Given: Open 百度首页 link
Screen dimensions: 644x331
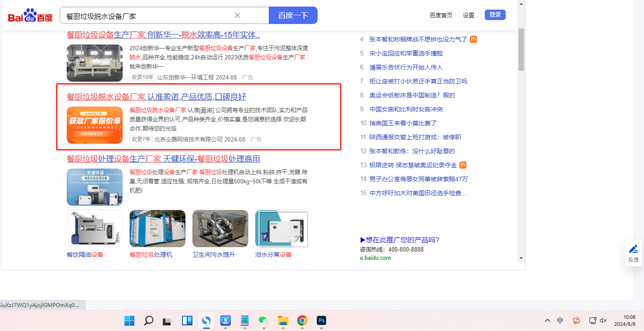Looking at the screenshot, I should (441, 15).
